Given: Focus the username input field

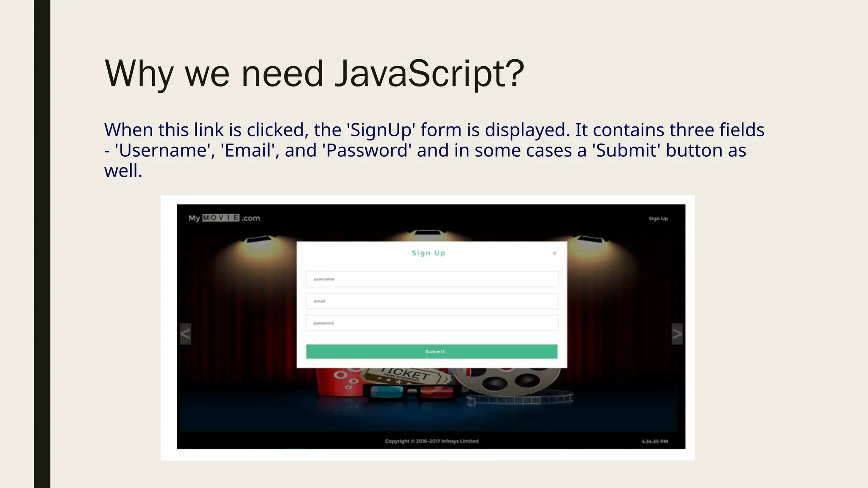Looking at the screenshot, I should 432,279.
